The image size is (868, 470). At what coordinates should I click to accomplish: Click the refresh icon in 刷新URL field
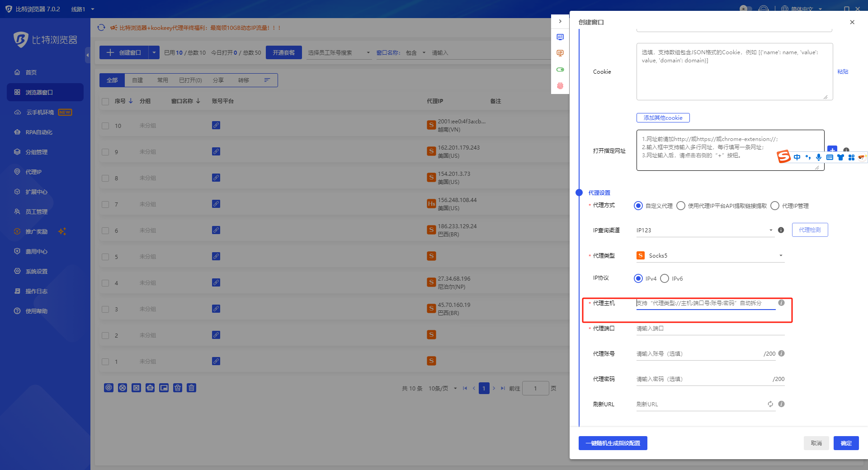pos(770,404)
